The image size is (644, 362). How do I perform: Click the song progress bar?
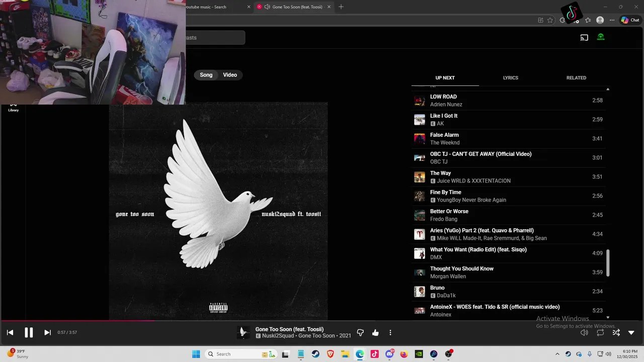pos(322,320)
